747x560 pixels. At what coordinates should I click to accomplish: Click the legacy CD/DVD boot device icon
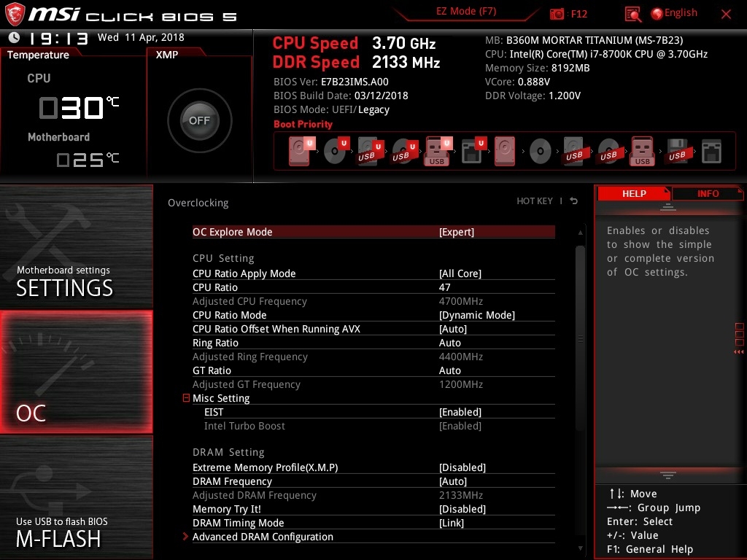(x=541, y=152)
